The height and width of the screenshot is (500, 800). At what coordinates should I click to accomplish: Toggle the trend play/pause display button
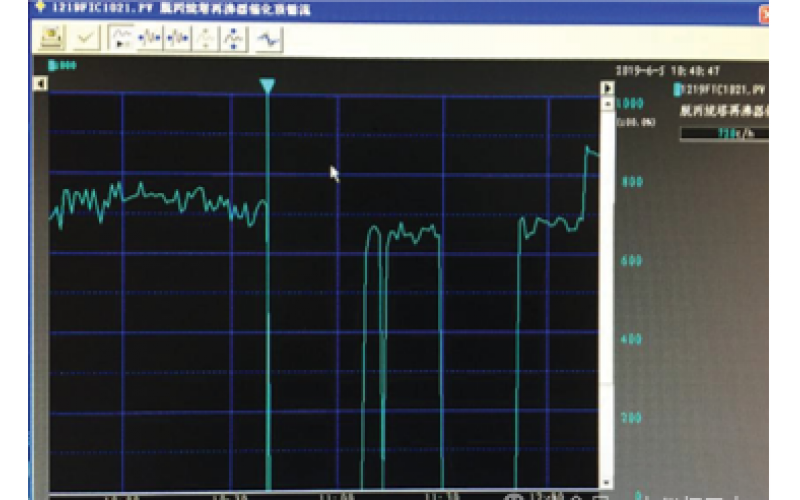[122, 38]
